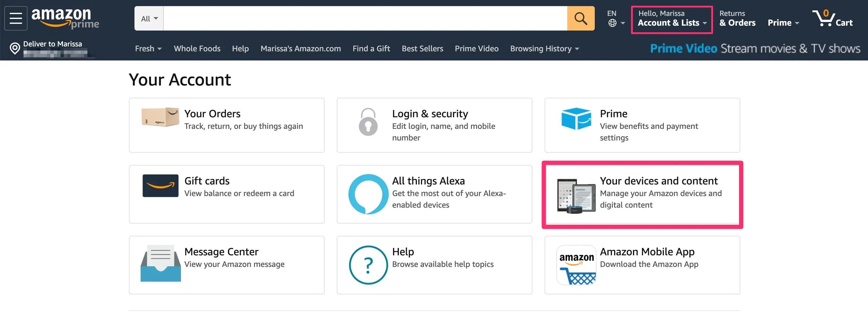Open the hamburger menu icon
This screenshot has height=317, width=868.
(x=16, y=18)
